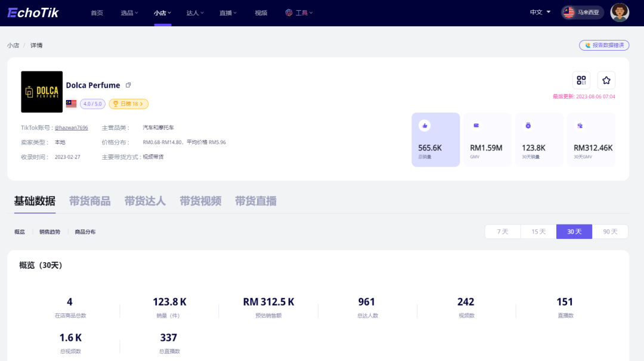Click RM 312.5 K 预估销售额 stat

tap(268, 307)
